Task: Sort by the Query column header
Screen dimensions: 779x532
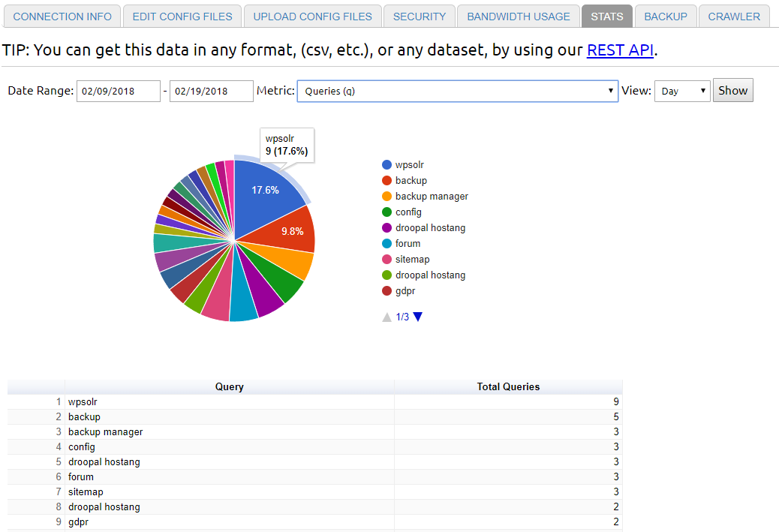Action: (229, 386)
